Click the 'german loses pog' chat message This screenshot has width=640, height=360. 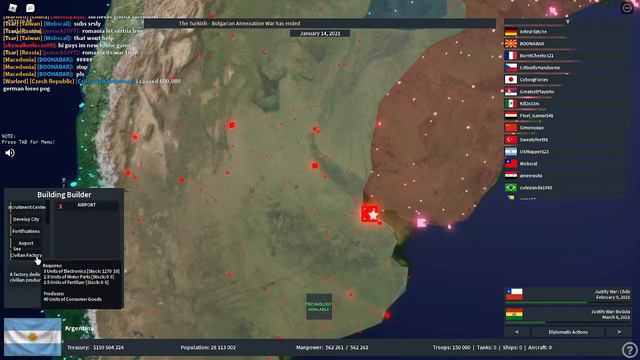[x=27, y=89]
